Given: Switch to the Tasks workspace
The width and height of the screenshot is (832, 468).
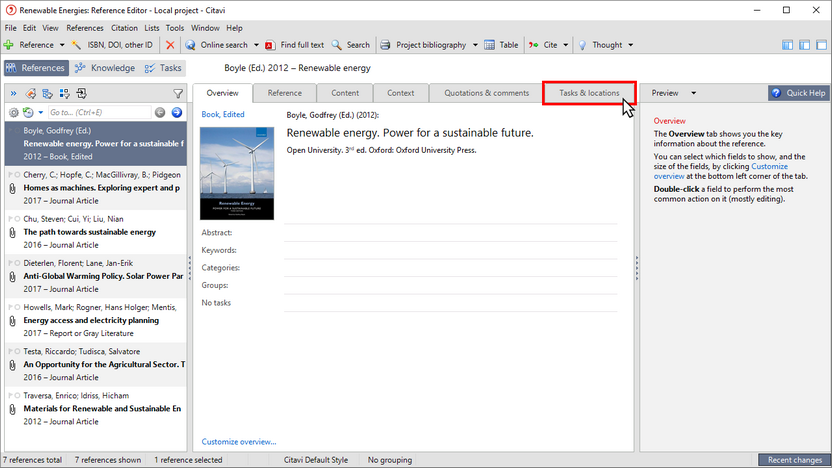Looking at the screenshot, I should tap(163, 68).
